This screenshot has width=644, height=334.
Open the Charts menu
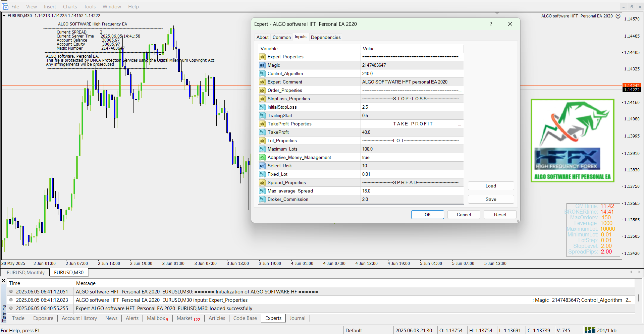70,7
